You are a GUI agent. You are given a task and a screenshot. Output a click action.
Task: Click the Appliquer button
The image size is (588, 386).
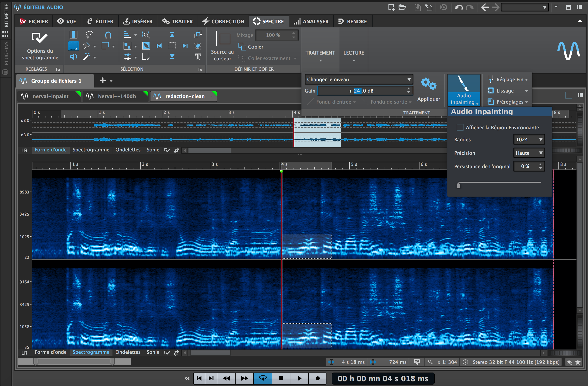click(x=429, y=91)
